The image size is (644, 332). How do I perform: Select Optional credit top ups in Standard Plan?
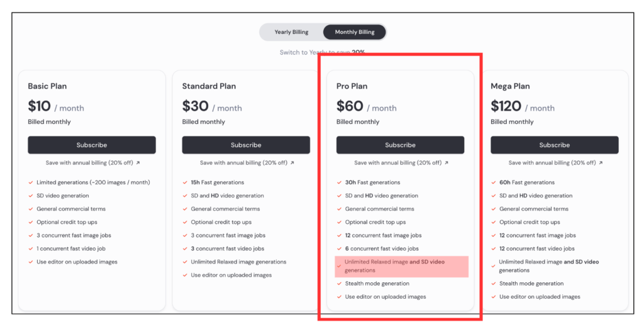221,222
